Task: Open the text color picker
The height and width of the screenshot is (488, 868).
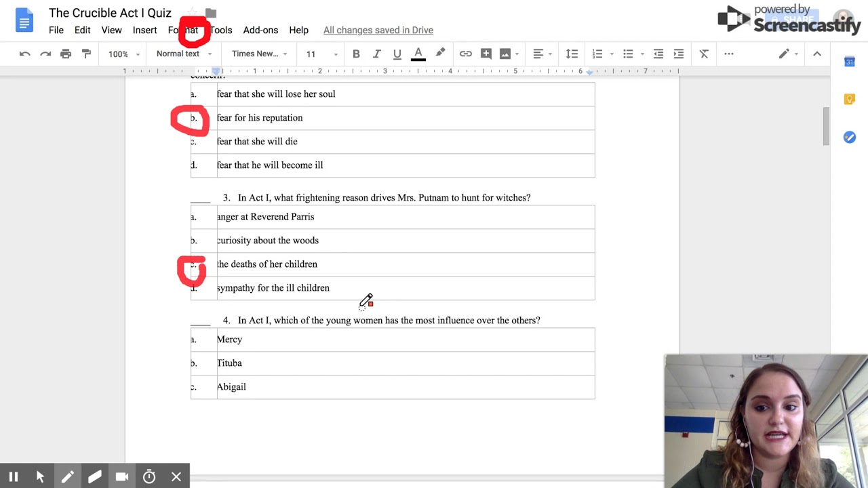Action: 418,54
